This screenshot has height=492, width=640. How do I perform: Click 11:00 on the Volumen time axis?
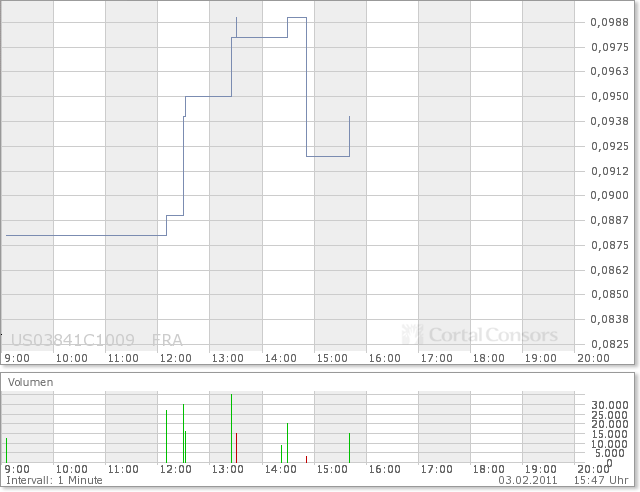coord(123,470)
